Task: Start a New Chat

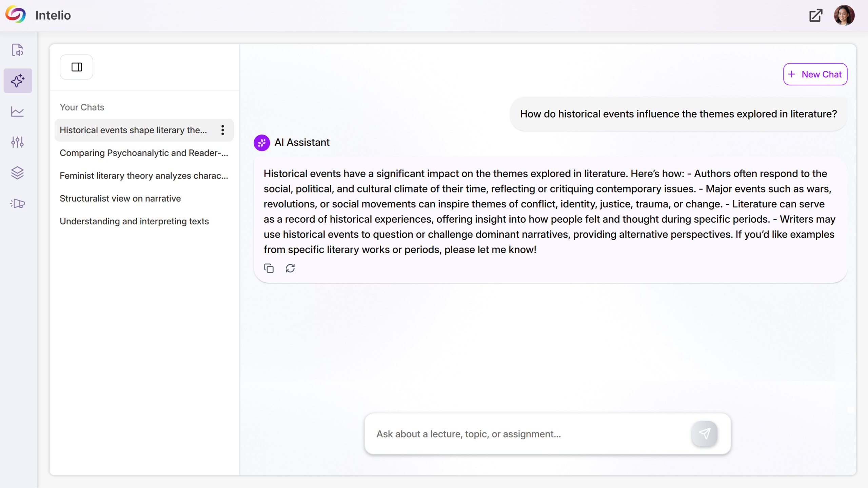Action: pos(815,74)
